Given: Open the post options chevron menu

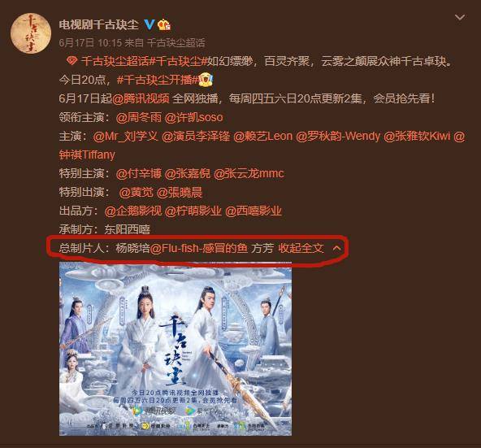Looking at the screenshot, I should [460, 17].
